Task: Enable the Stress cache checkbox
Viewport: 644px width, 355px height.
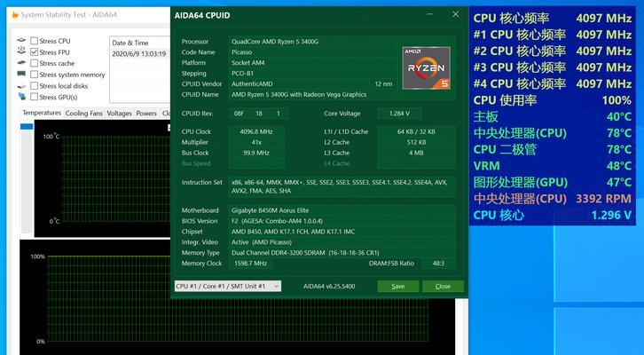Action: coord(35,63)
